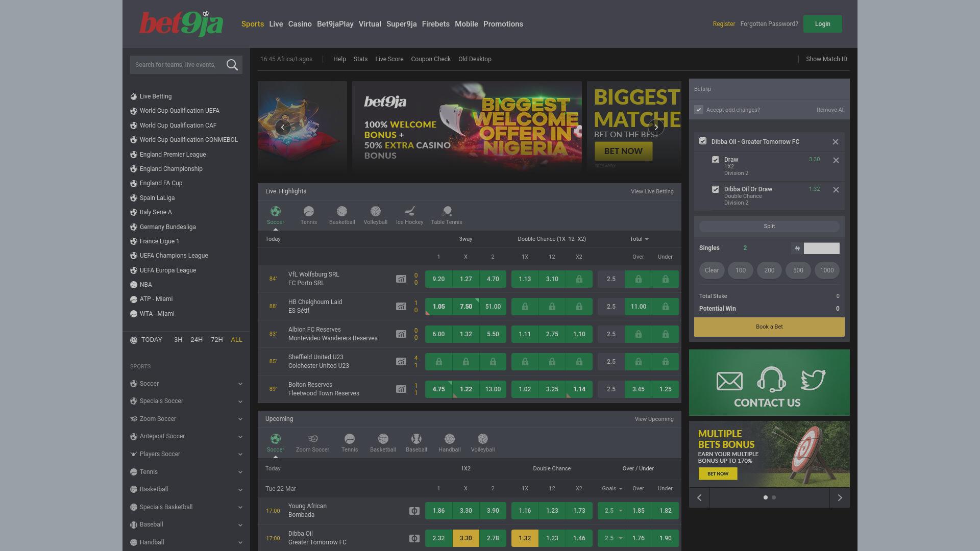Open 2.5 goals line dropdown for Young African
Viewport: 980px width, 551px height.
coord(611,511)
